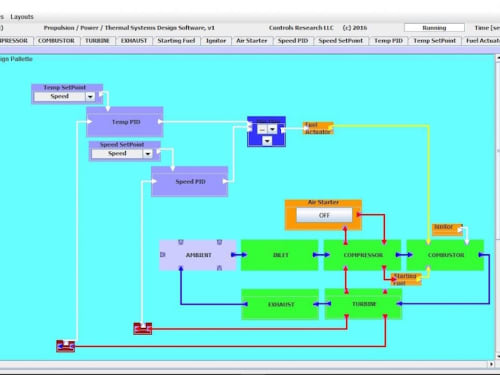Select the INLET block
Screen dimensions: 500x375
[x=280, y=255]
